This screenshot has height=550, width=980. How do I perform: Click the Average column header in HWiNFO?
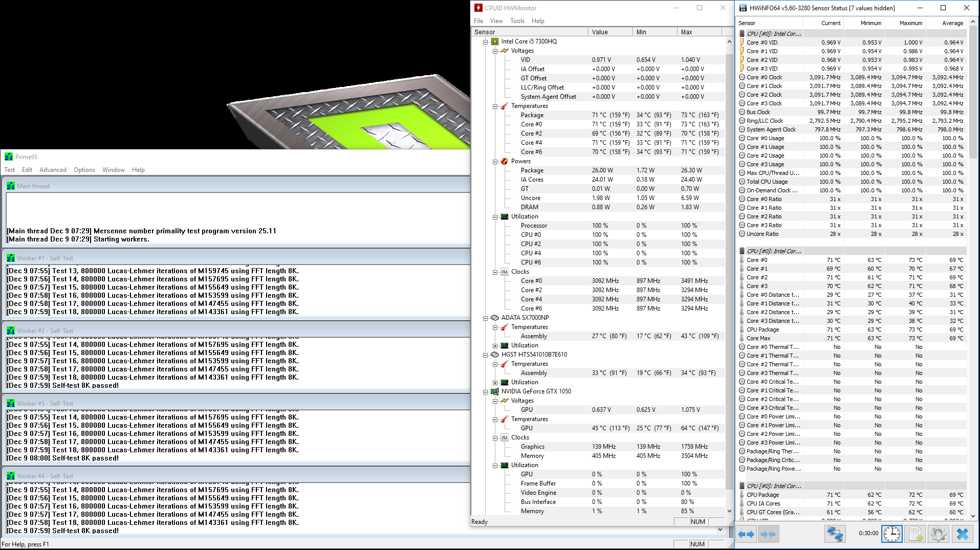coord(946,23)
